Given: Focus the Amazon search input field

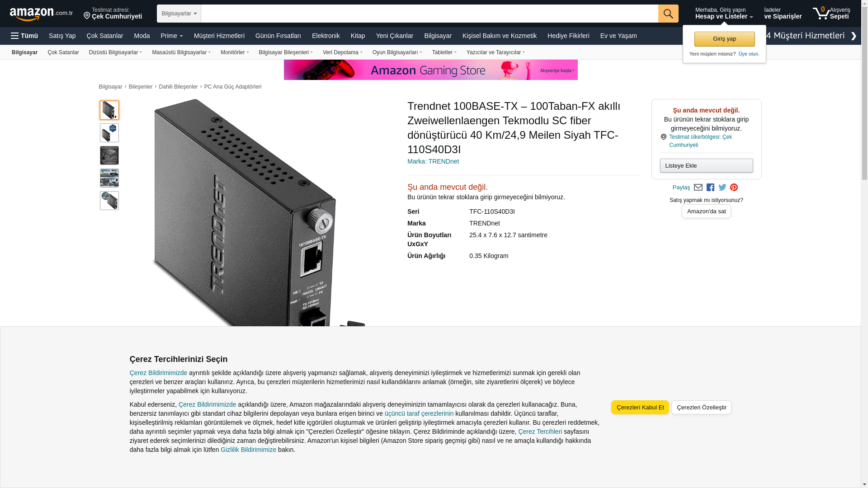Looking at the screenshot, I should coord(429,14).
